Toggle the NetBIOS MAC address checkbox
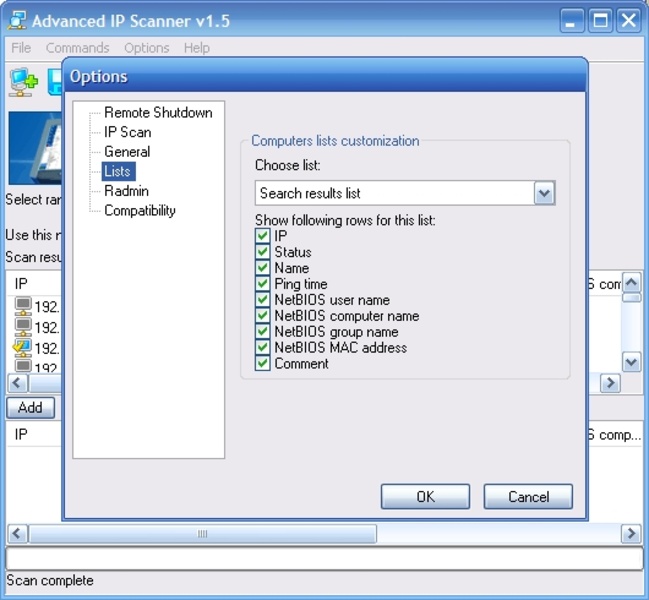This screenshot has height=600, width=649. (262, 347)
